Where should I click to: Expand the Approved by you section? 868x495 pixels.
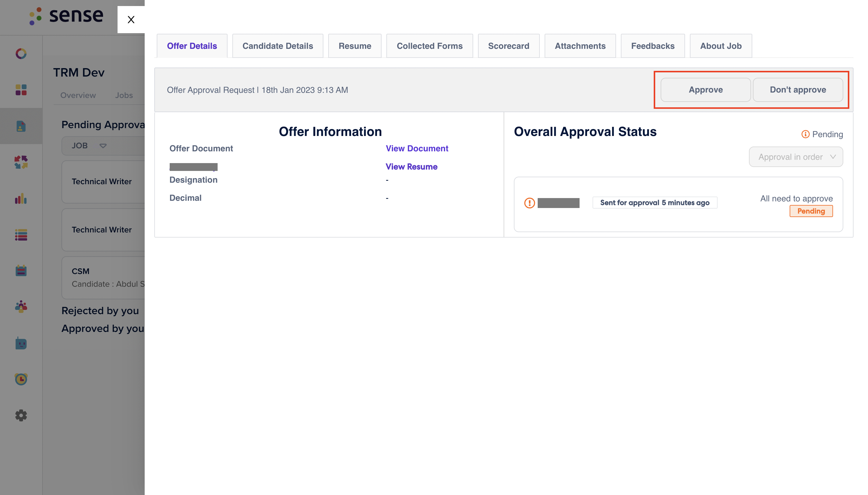click(x=103, y=328)
